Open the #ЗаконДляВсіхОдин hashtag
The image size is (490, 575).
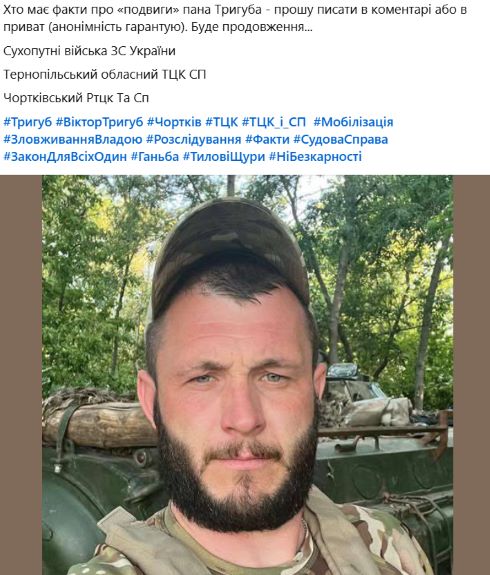[65, 157]
